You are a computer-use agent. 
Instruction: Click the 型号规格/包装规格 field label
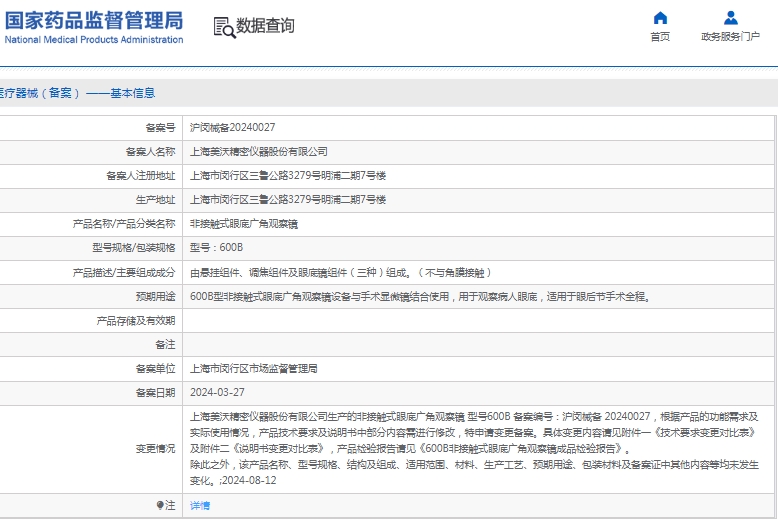pyautogui.click(x=134, y=247)
